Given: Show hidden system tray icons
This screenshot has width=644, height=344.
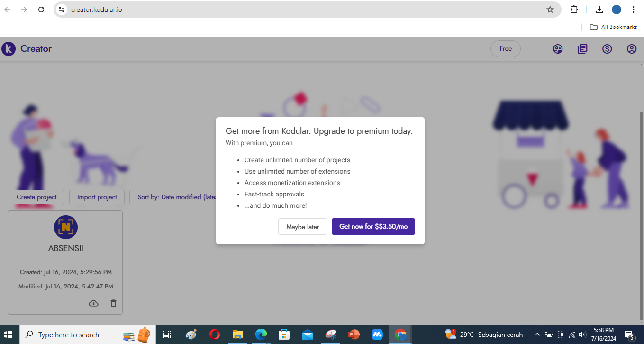Looking at the screenshot, I should click(537, 335).
